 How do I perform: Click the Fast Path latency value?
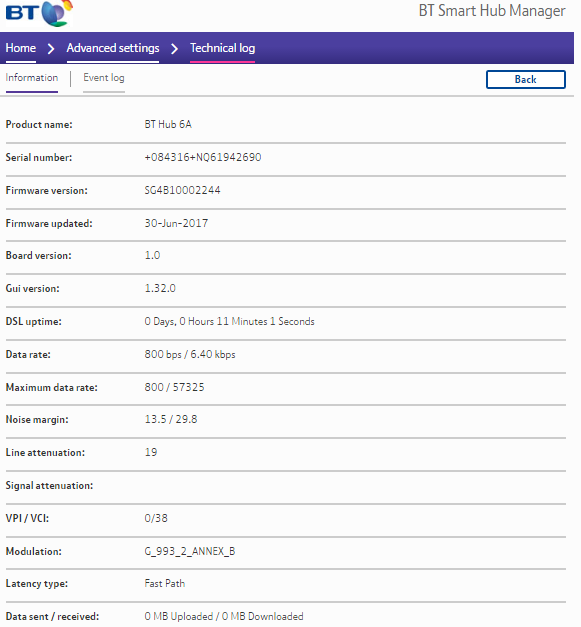pyautogui.click(x=165, y=583)
